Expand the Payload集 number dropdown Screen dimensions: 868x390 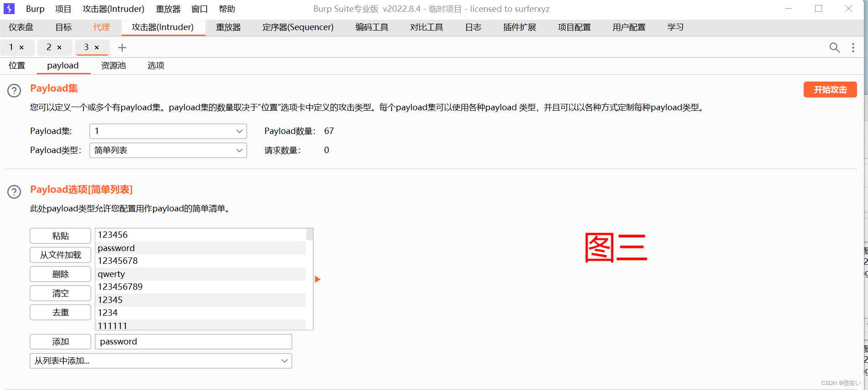(168, 131)
